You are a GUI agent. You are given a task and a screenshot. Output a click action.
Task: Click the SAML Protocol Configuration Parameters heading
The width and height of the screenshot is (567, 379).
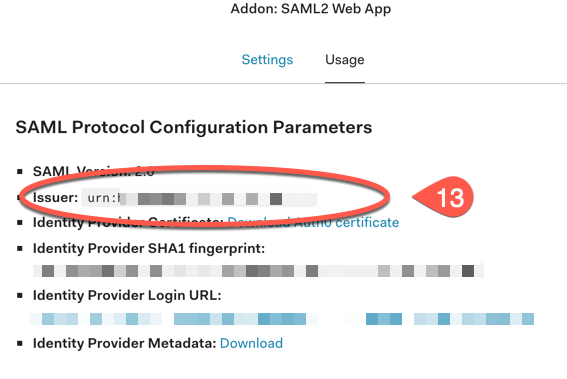coord(194,127)
